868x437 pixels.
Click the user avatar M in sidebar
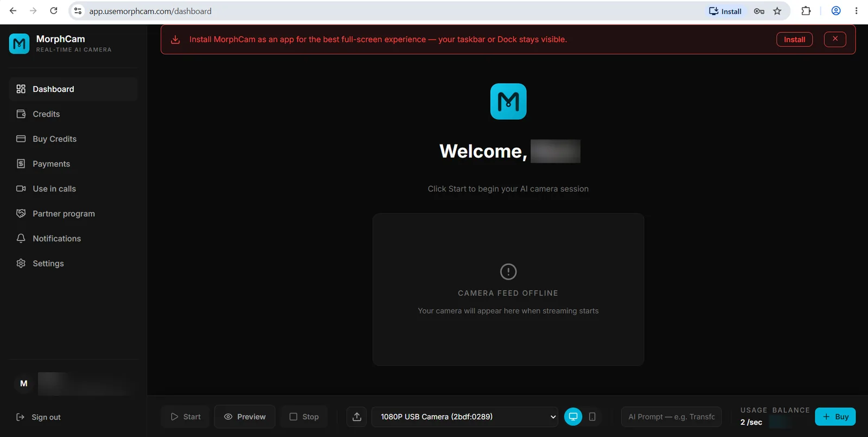24,384
